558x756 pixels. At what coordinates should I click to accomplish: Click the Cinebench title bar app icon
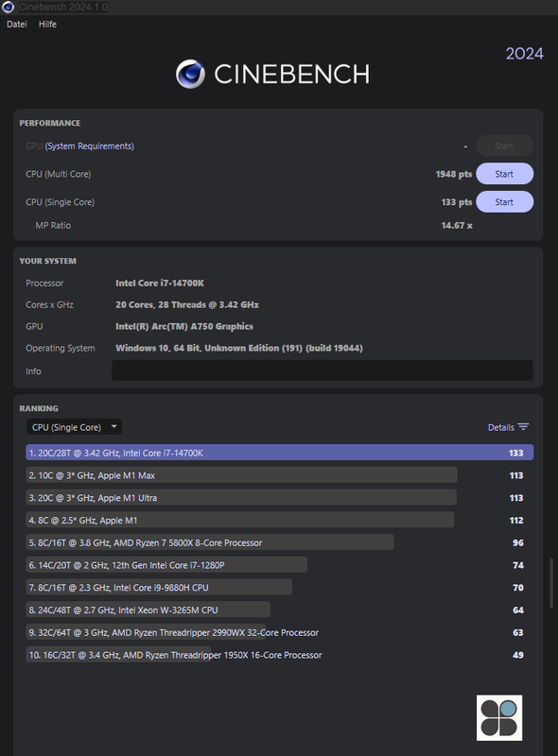pos(9,8)
